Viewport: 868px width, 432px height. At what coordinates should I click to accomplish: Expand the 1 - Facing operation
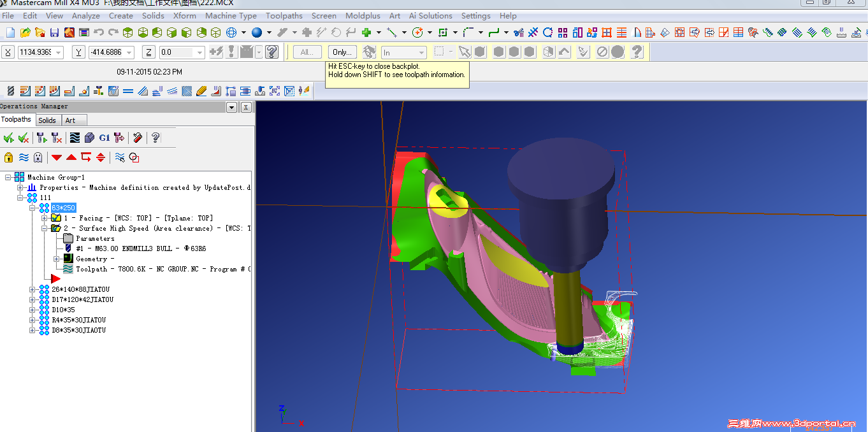[45, 218]
